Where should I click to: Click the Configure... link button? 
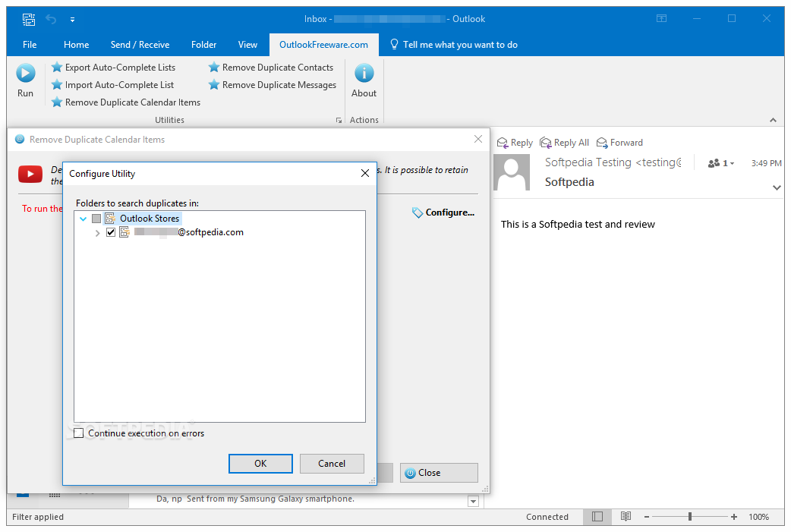(x=443, y=212)
